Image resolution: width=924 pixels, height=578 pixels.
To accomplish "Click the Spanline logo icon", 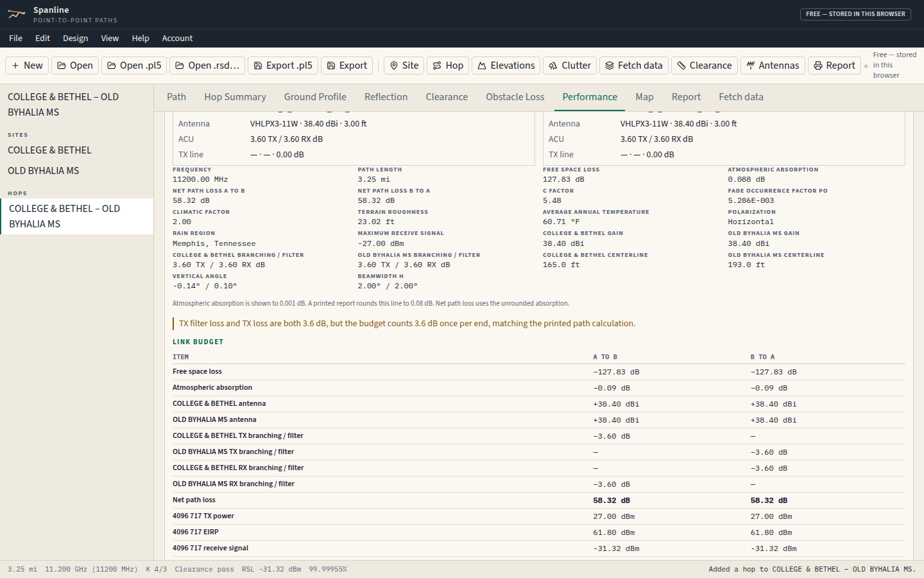I will point(17,14).
